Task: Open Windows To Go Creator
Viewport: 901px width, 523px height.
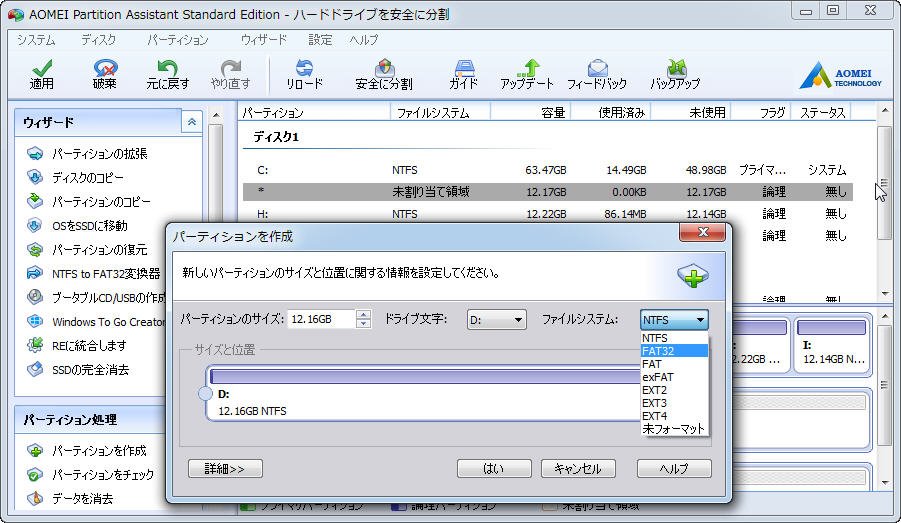Action: (95, 322)
